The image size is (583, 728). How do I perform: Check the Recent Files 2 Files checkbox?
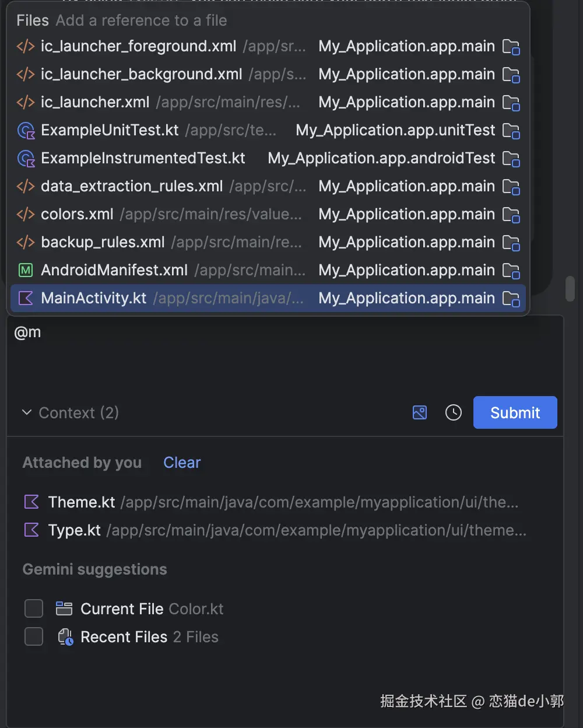coord(34,636)
